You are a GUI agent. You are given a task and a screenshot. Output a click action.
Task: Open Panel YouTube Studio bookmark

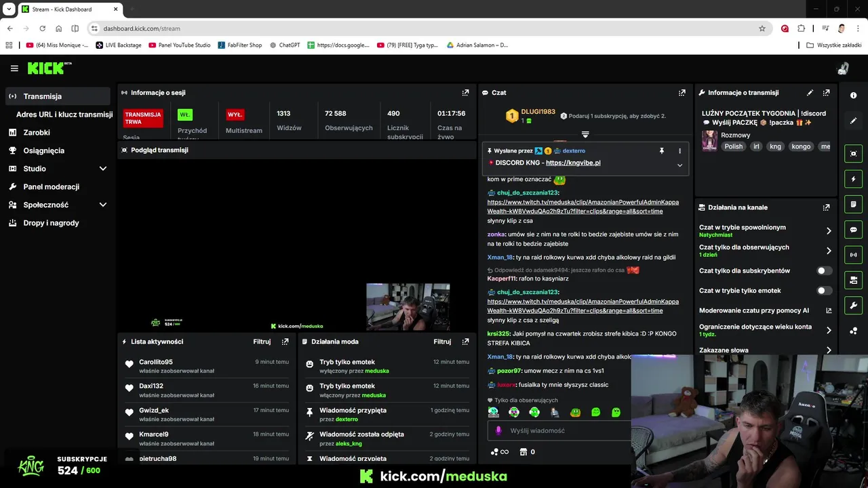179,45
